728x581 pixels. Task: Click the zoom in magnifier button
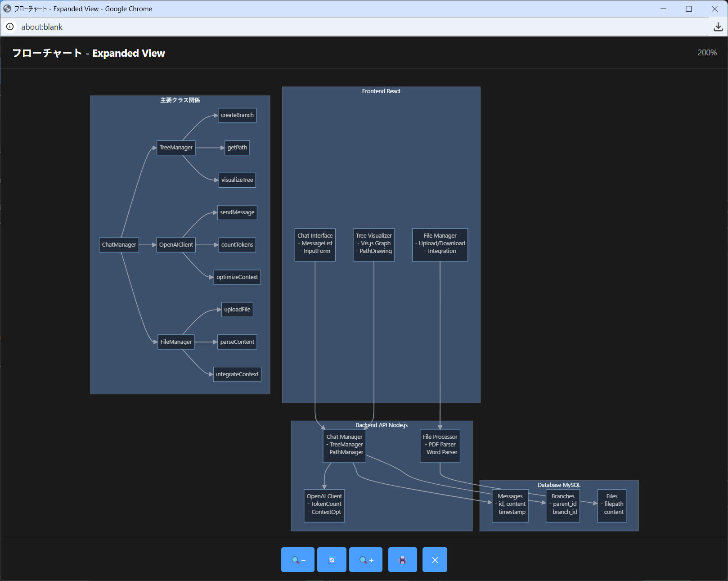click(366, 560)
